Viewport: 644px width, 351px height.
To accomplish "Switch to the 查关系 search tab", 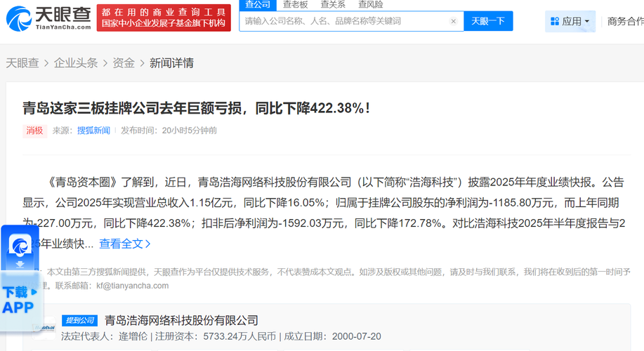I will tap(333, 5).
